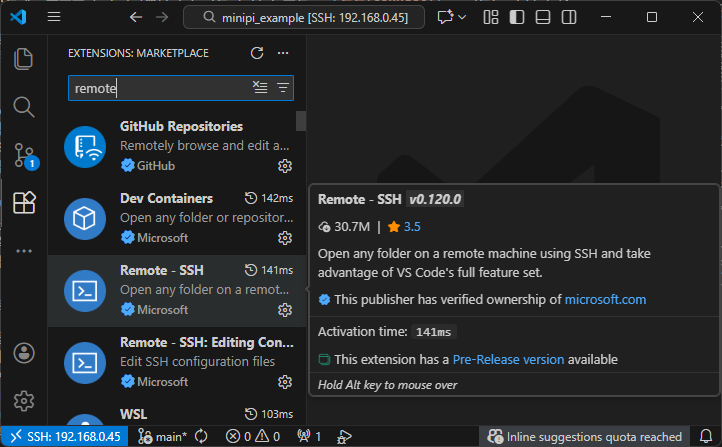The image size is (722, 447).
Task: Open the Copilot chat icon
Action: (445, 17)
